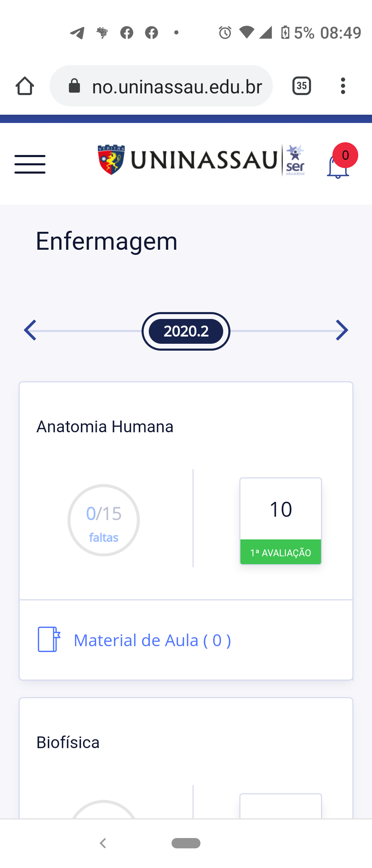
Task: Tap the Android back navigation arrow
Action: coord(103,843)
